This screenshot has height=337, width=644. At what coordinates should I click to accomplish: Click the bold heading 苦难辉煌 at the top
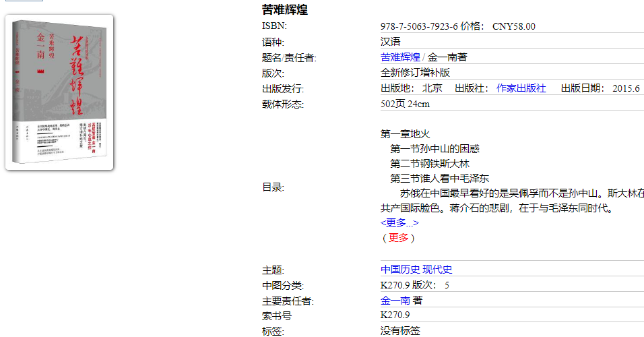285,9
